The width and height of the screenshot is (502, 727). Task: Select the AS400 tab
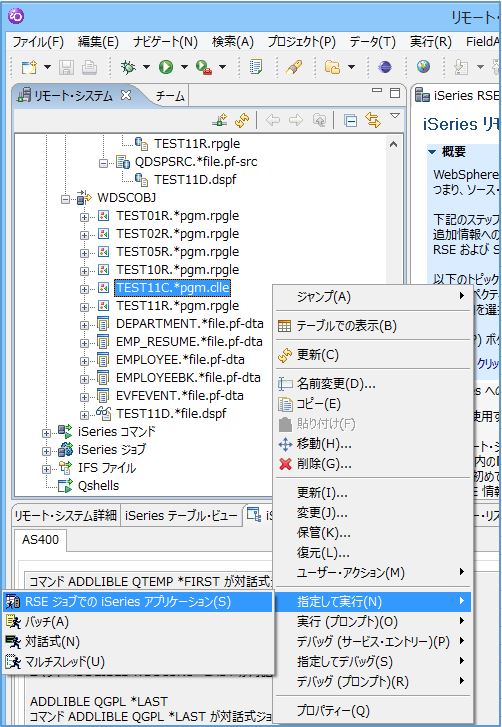pos(41,540)
